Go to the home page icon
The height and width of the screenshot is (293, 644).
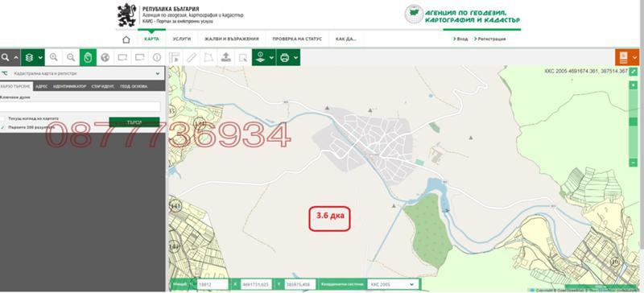(x=126, y=39)
